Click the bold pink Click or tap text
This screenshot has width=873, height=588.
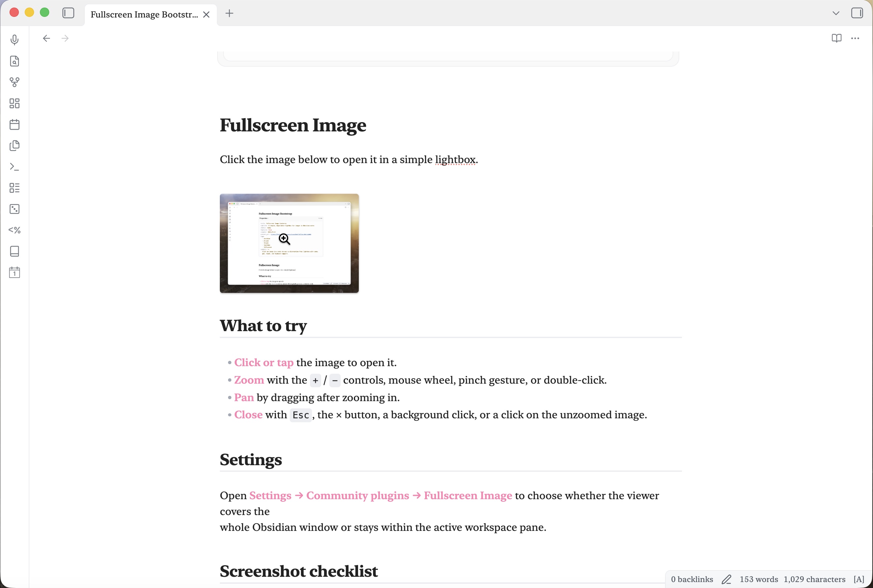pos(264,363)
